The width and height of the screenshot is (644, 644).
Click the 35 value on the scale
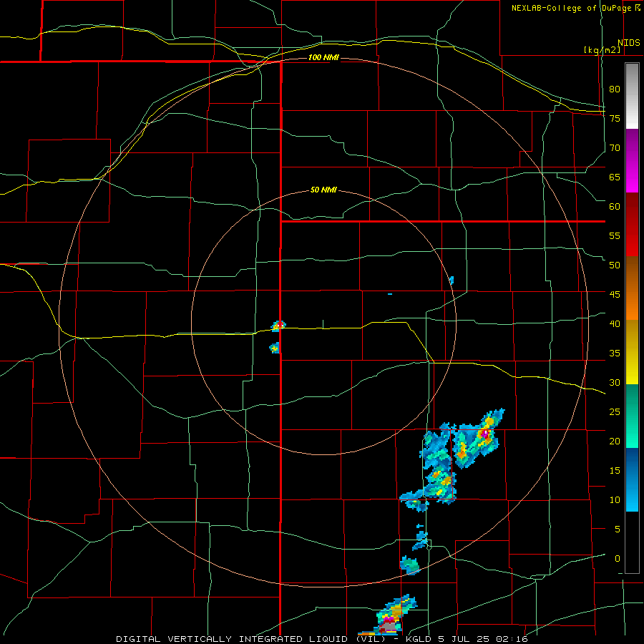[x=615, y=353]
